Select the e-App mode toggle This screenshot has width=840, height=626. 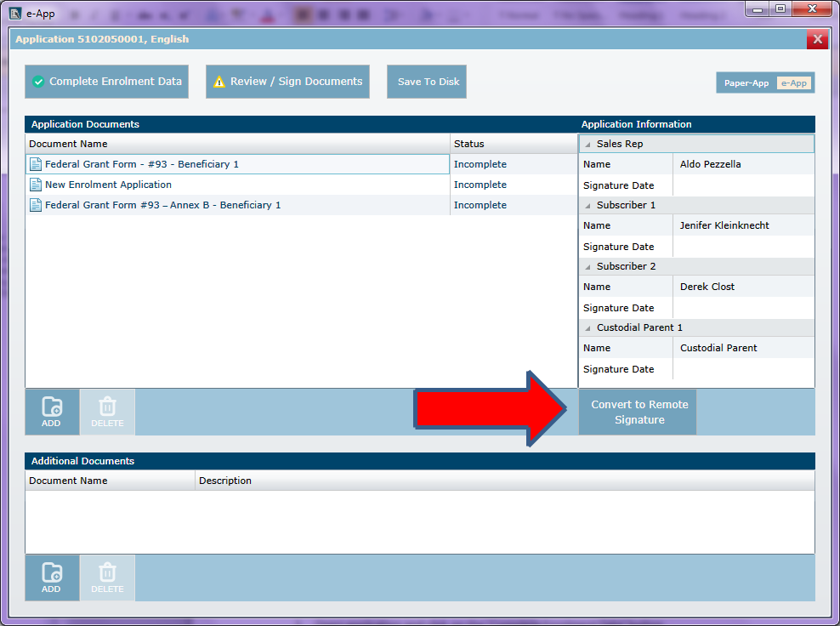[x=794, y=83]
